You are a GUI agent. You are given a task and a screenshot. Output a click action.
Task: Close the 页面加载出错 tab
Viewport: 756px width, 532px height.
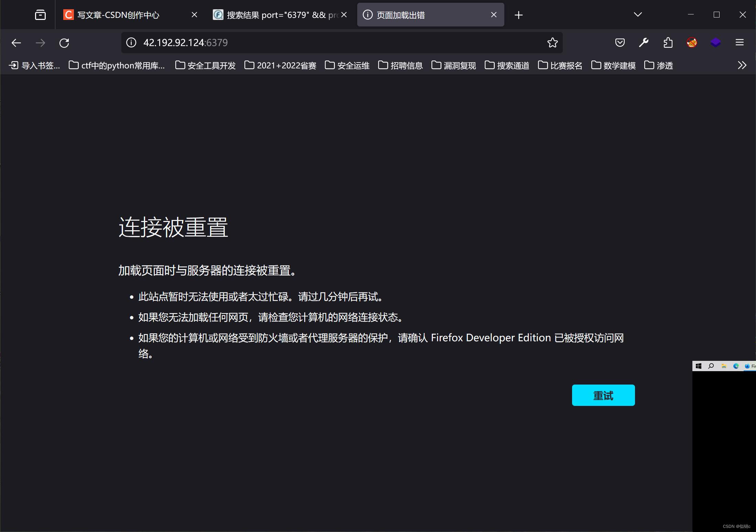point(494,15)
